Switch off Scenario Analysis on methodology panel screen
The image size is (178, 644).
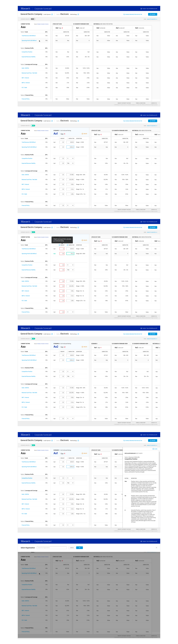pyautogui.click(x=33, y=445)
